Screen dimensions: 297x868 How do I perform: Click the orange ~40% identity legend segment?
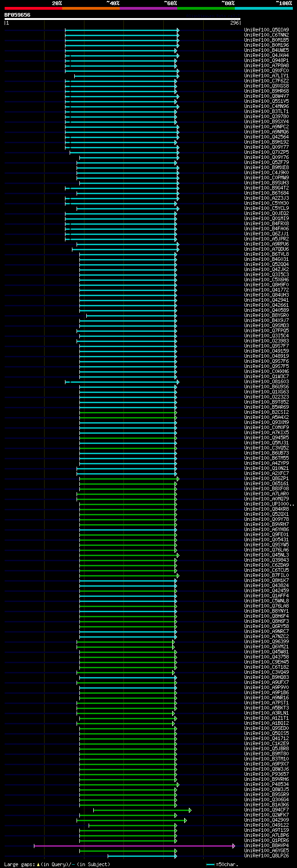[90, 8]
